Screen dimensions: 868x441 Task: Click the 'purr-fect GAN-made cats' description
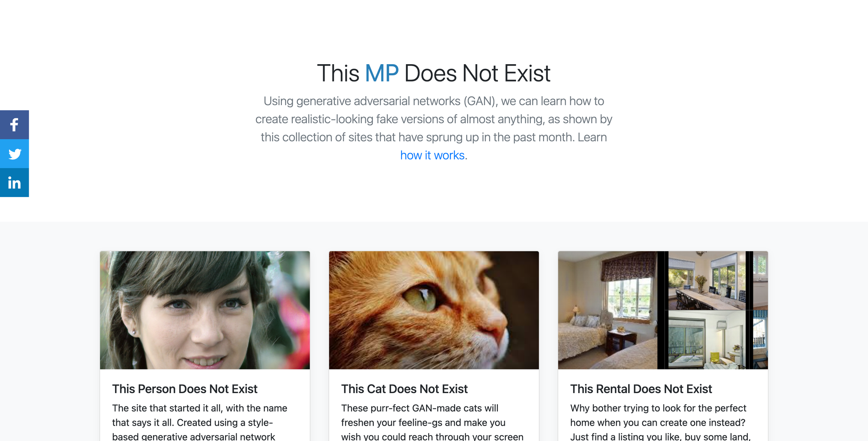click(x=432, y=422)
